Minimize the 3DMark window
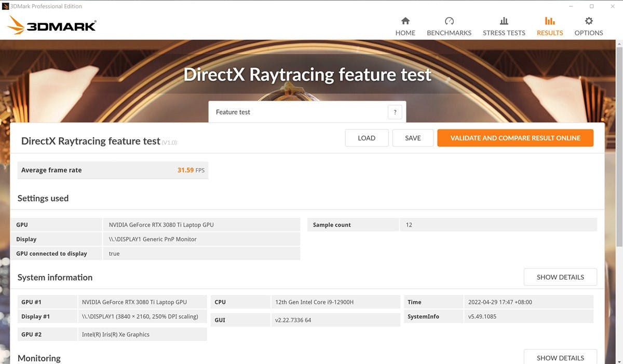The height and width of the screenshot is (364, 623). tap(571, 6)
